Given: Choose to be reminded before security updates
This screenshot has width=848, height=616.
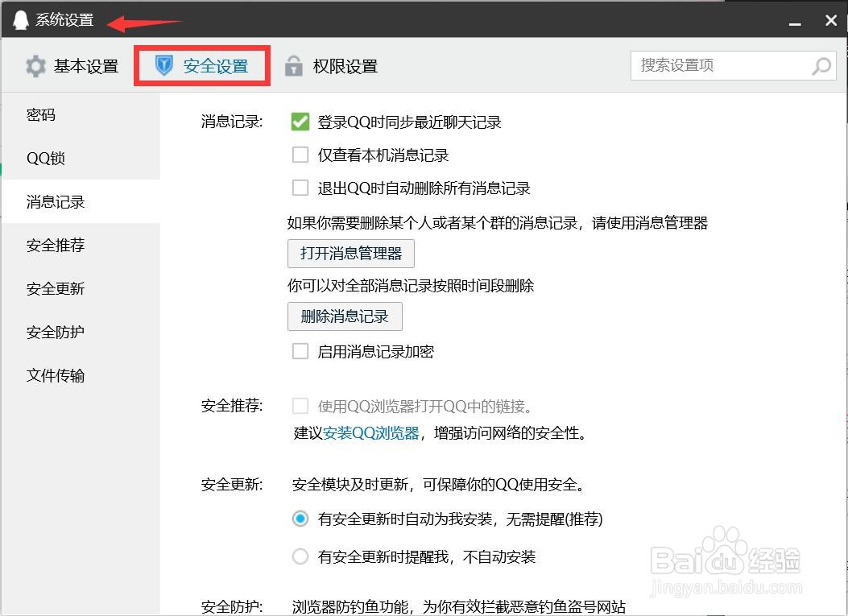Looking at the screenshot, I should (x=300, y=556).
